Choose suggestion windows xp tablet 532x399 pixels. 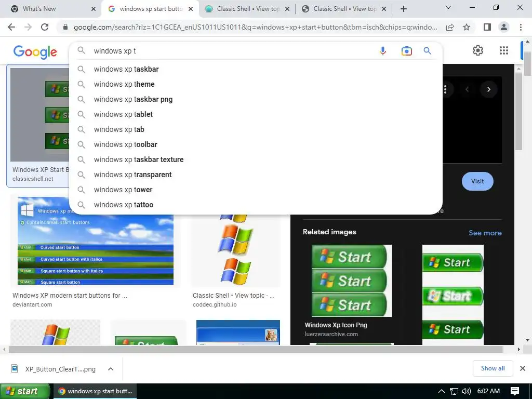pos(256,114)
